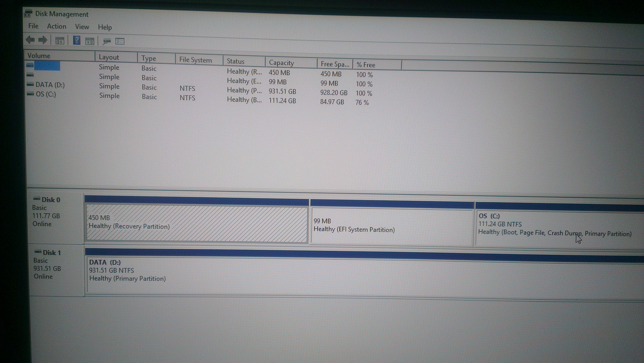
Task: Click Show/Hide Console Tree toolbar icon
Action: (60, 40)
